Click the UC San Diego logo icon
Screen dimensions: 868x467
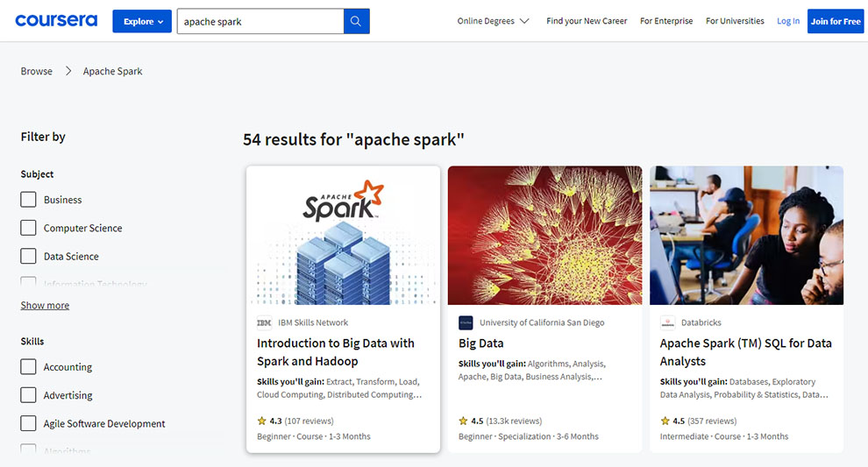[x=466, y=322]
